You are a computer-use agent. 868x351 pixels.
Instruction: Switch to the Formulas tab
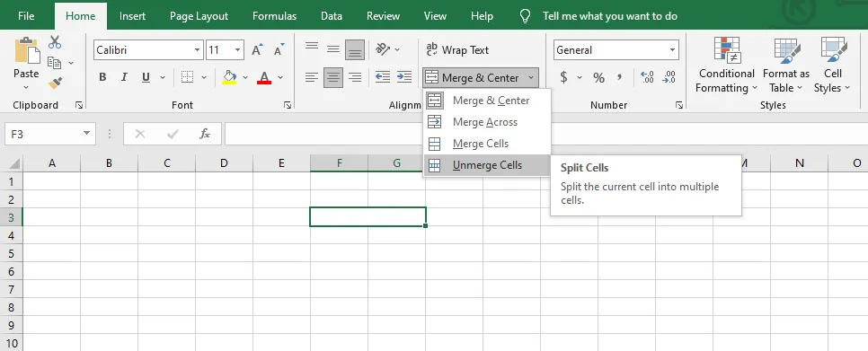tap(274, 16)
